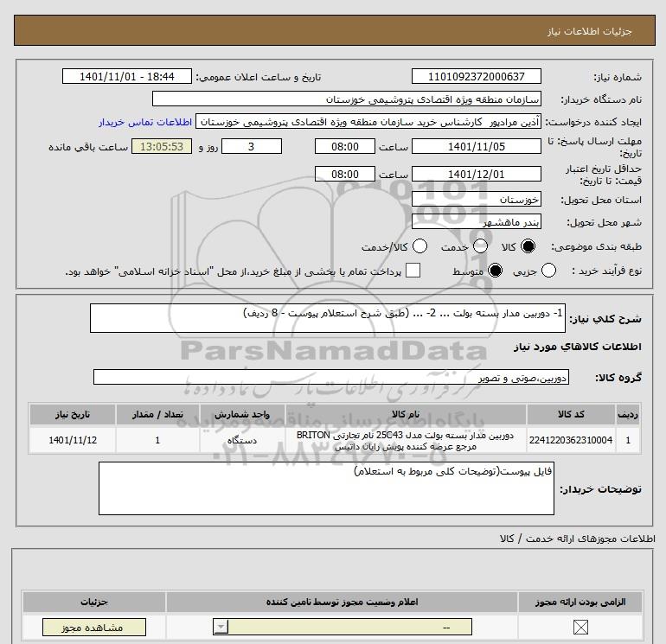Click the announcement date field 1401/11/01 - 18:44
666x644 pixels.
[126, 76]
